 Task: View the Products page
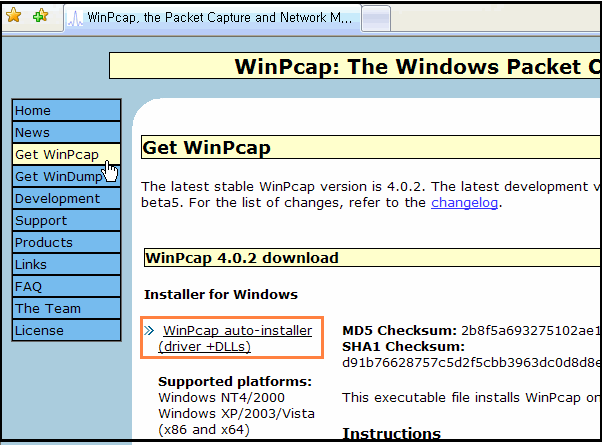66,243
